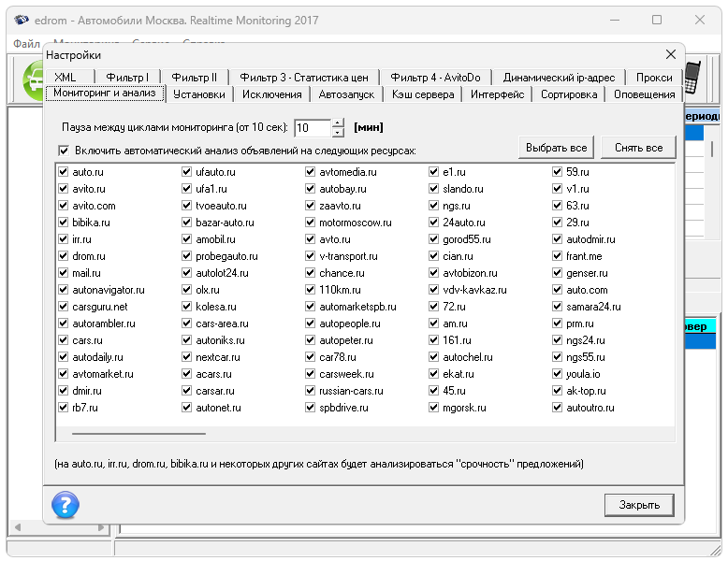The width and height of the screenshot is (728, 561).
Task: Uncheck the avtomedia.ru checkbox
Action: click(x=310, y=172)
